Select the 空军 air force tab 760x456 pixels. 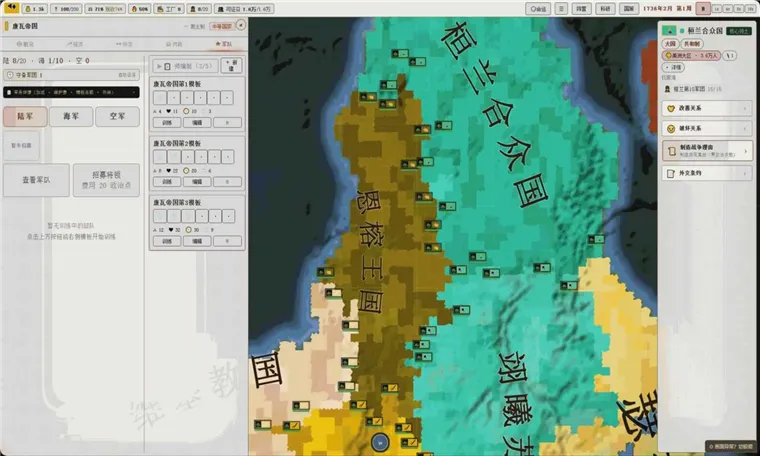117,116
